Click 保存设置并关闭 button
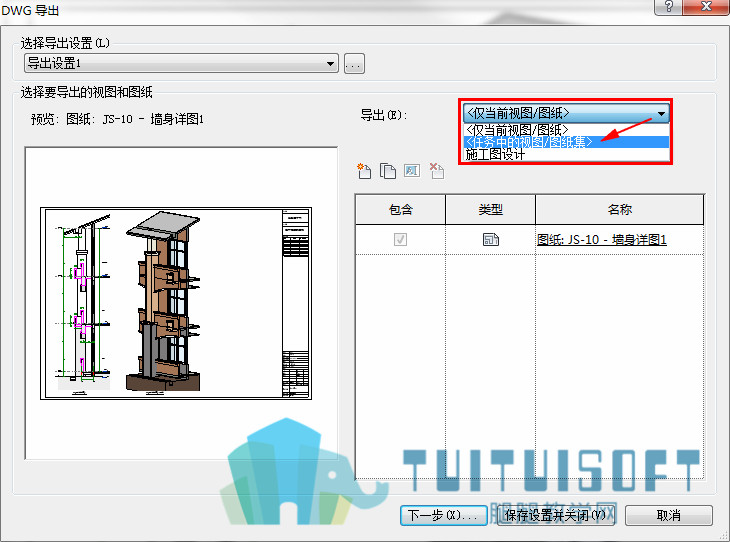 tap(555, 515)
